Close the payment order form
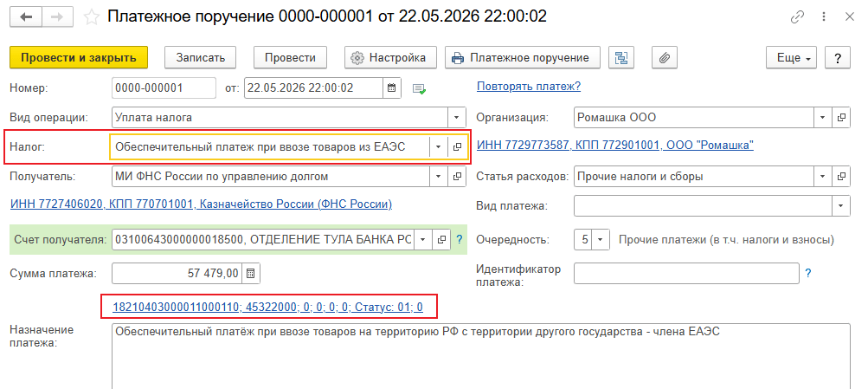Viewport: 868px width, 389px height. tap(849, 16)
